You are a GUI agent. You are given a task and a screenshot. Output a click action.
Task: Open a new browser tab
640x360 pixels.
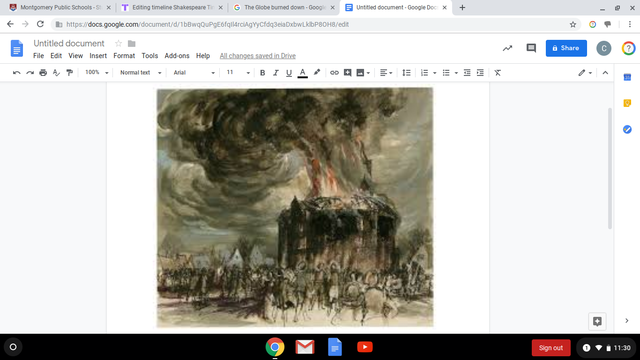click(x=462, y=7)
